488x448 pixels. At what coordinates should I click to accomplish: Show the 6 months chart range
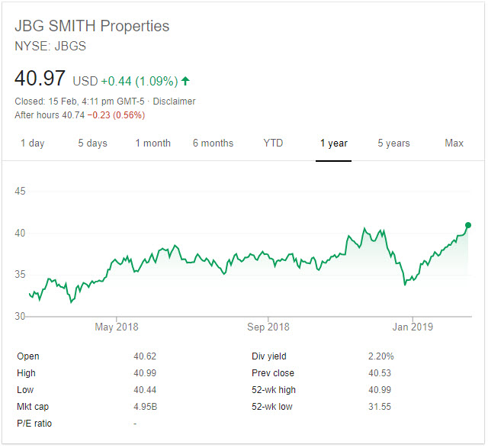213,143
